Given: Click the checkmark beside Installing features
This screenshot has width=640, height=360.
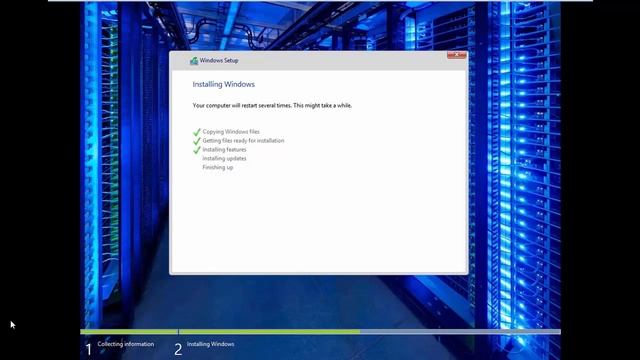Looking at the screenshot, I should tap(197, 150).
